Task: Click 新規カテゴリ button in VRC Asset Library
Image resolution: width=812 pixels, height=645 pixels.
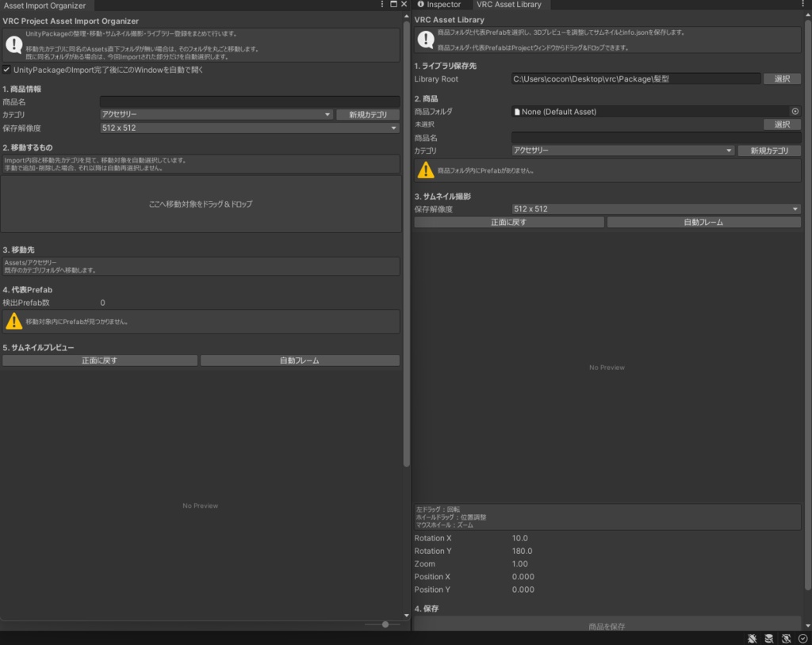Action: click(769, 151)
